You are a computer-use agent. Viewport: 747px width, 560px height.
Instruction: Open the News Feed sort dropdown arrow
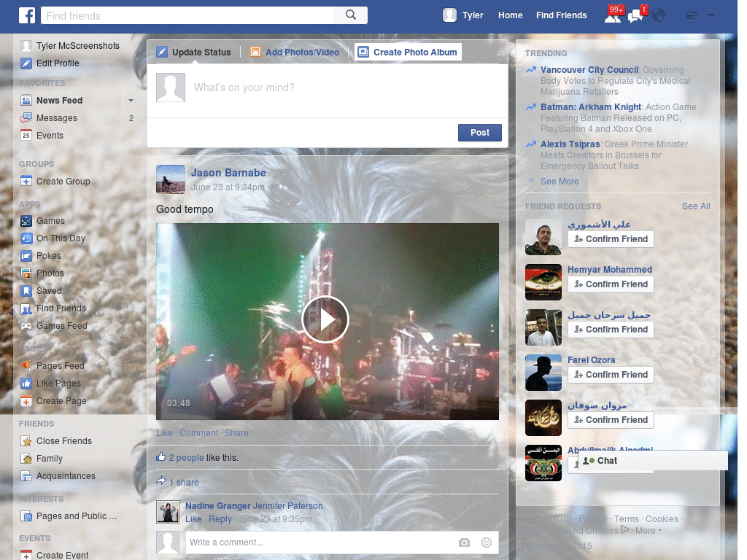point(131,100)
